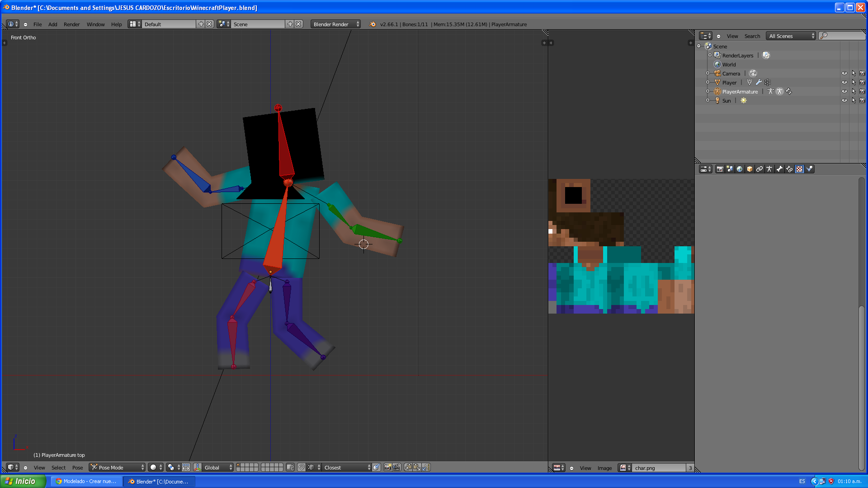Screen dimensions: 868x488
Task: Open the armature Object Data tab
Action: click(769, 169)
